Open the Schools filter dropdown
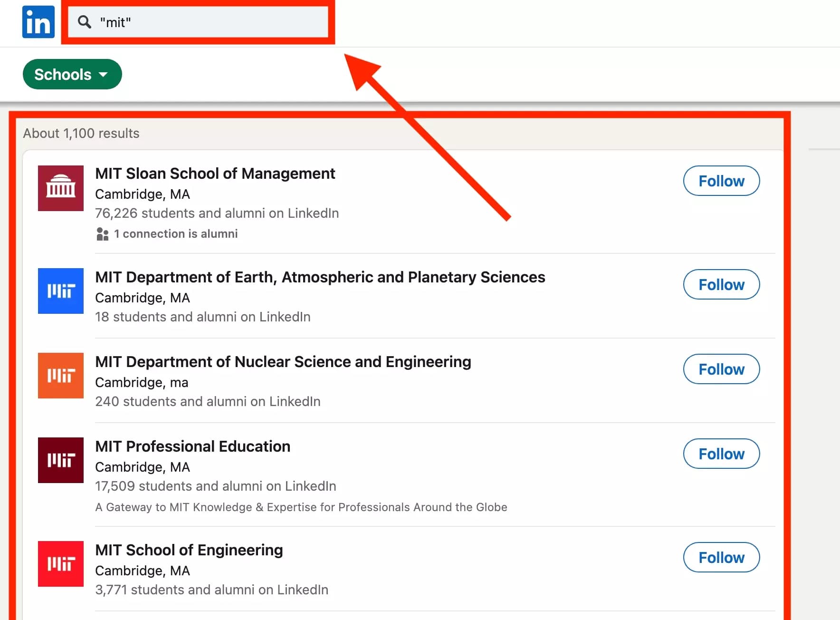840x620 pixels. coord(72,74)
